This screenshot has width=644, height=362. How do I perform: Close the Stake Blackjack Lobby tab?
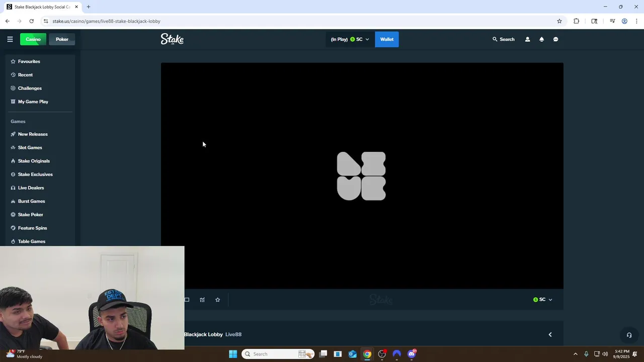click(x=76, y=7)
